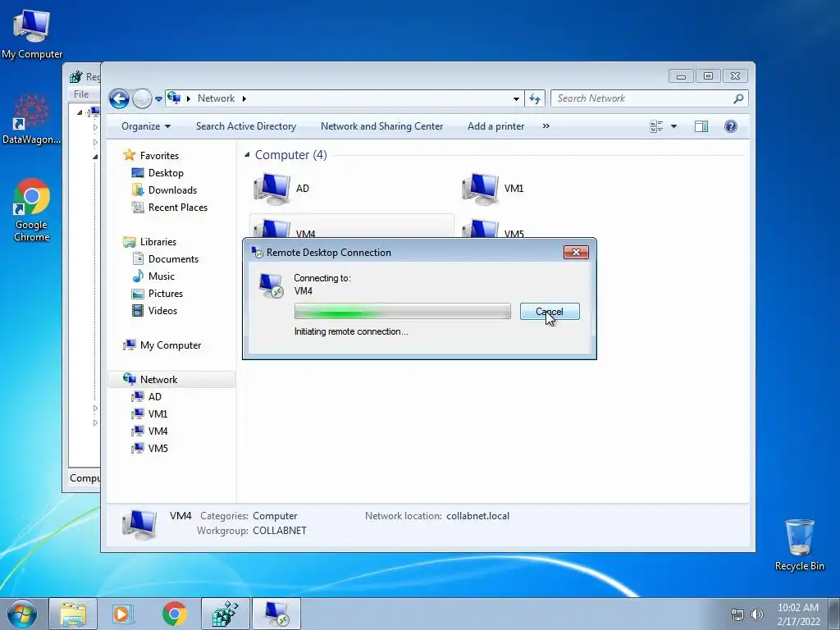The height and width of the screenshot is (630, 840).
Task: Open Desktop under Favorites
Action: click(x=166, y=173)
